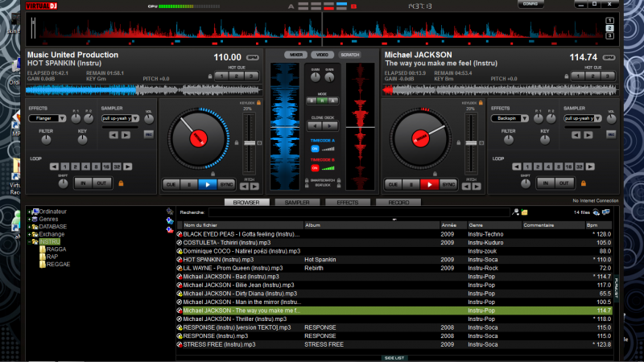Set left deck loop to 4 beats
Screen dimensions: 644x362
pos(86,167)
